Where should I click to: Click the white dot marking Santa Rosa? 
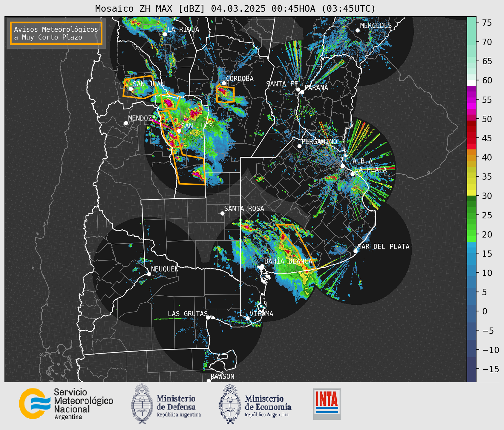[x=222, y=213]
